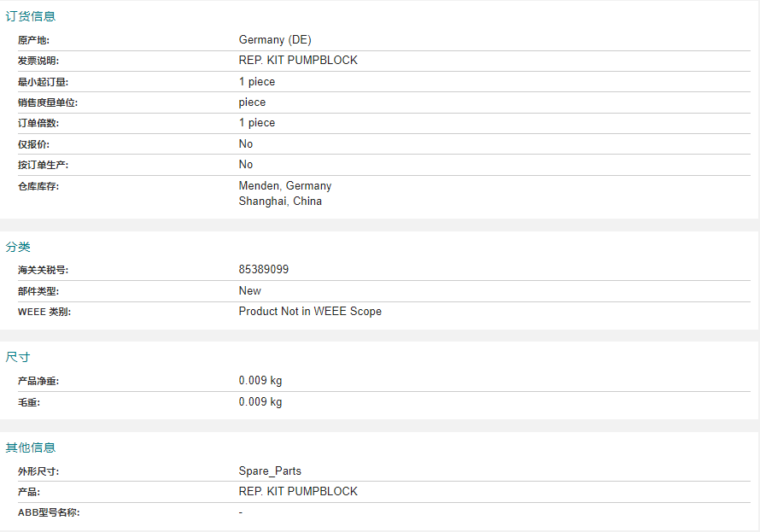Click the ABB型号名称 label
Image resolution: width=760 pixels, height=532 pixels.
tap(49, 512)
